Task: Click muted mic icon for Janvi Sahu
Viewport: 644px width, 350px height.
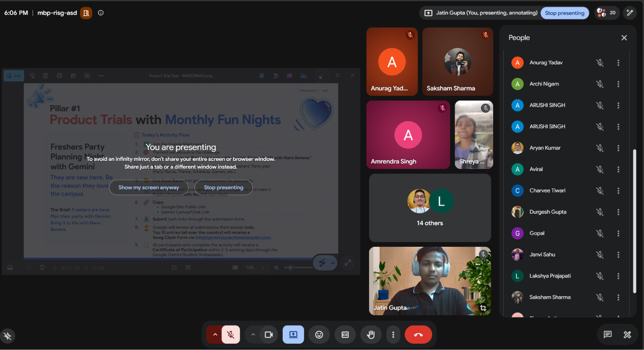Action: pyautogui.click(x=600, y=254)
